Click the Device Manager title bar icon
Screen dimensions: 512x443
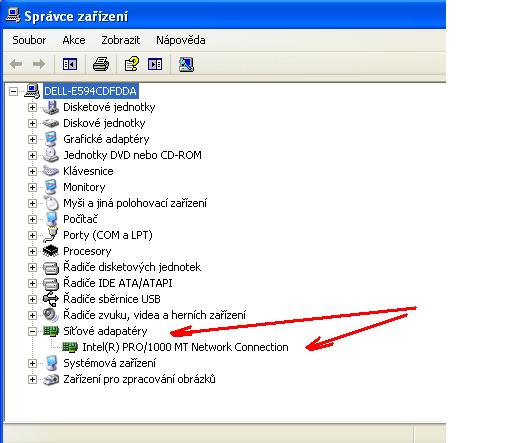(x=13, y=16)
